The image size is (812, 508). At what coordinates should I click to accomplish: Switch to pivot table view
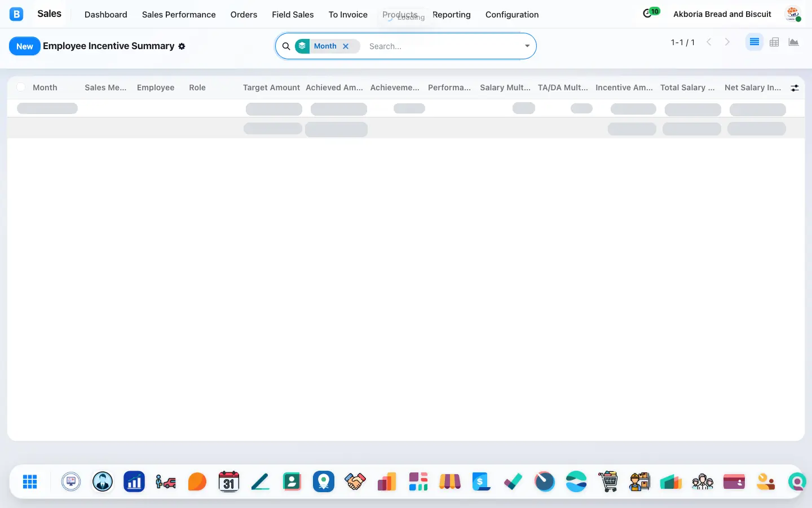click(x=774, y=42)
